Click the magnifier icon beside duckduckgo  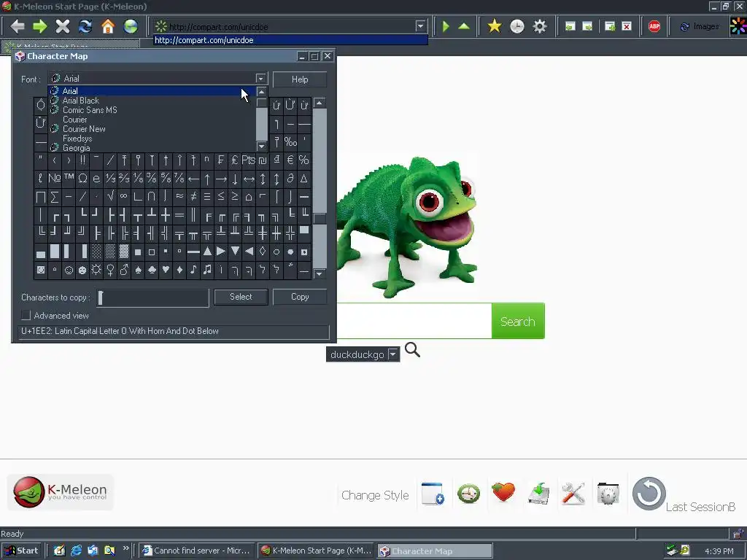[413, 349]
